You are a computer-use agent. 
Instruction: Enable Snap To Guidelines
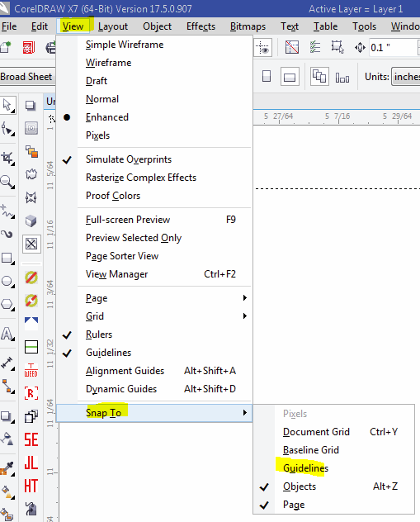click(x=333, y=468)
